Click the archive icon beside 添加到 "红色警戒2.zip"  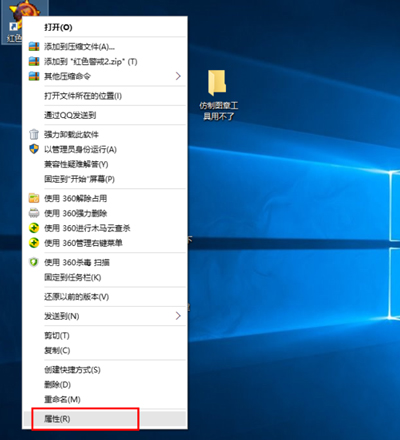pyautogui.click(x=34, y=61)
